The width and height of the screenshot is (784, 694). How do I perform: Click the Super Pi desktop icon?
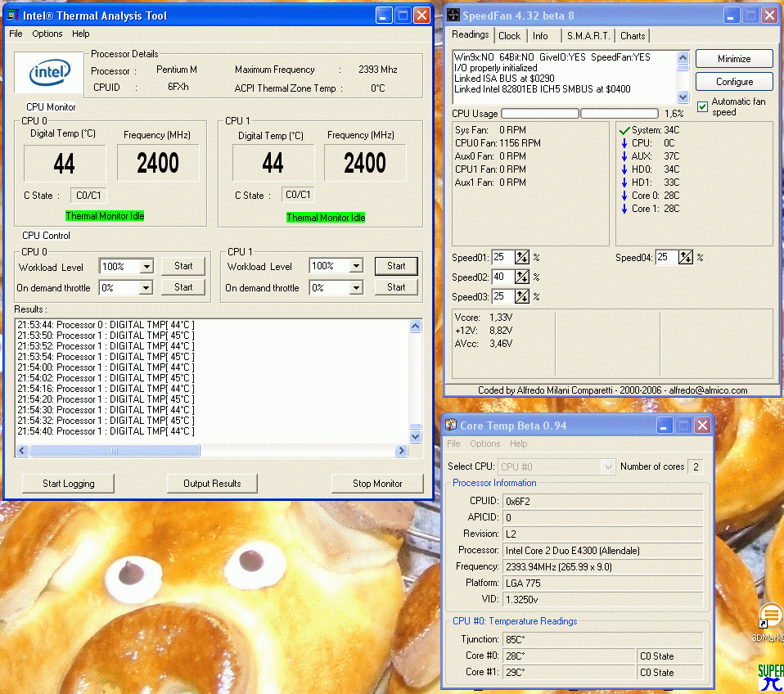(x=771, y=678)
